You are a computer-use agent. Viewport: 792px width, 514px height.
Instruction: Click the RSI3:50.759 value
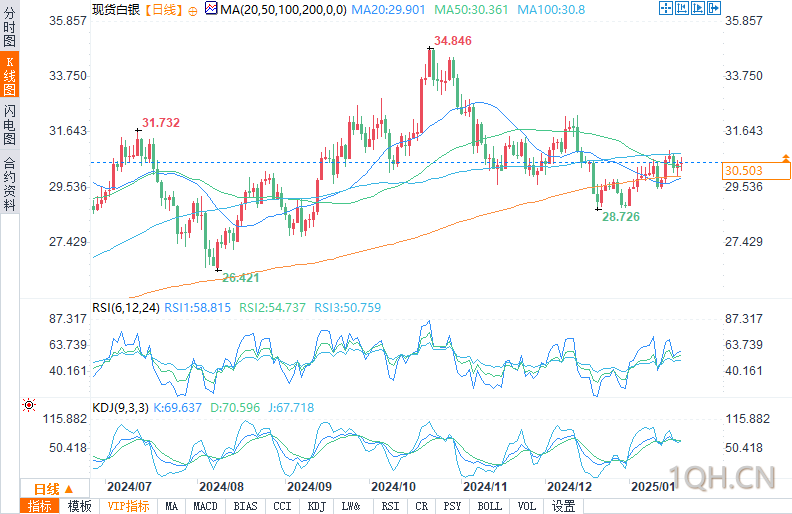click(x=348, y=307)
